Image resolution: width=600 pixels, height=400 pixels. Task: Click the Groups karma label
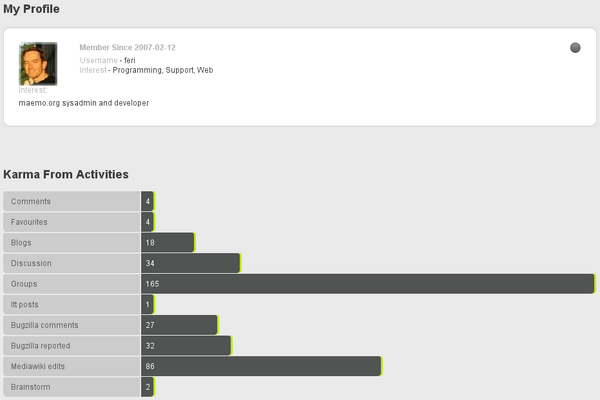(24, 284)
